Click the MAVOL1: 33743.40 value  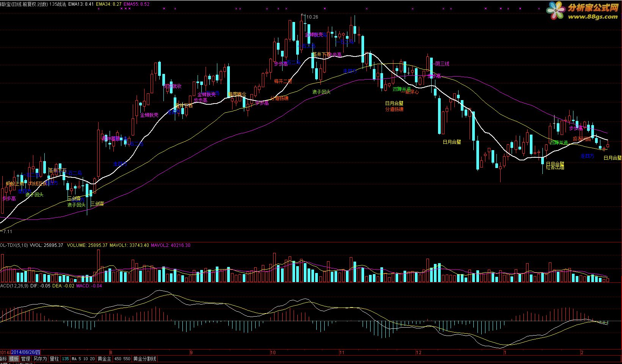click(x=129, y=245)
